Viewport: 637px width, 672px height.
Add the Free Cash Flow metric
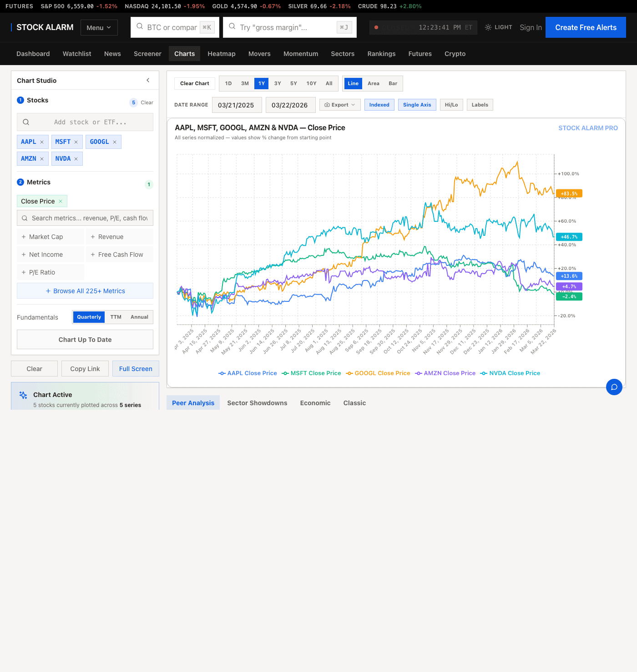[x=120, y=255]
